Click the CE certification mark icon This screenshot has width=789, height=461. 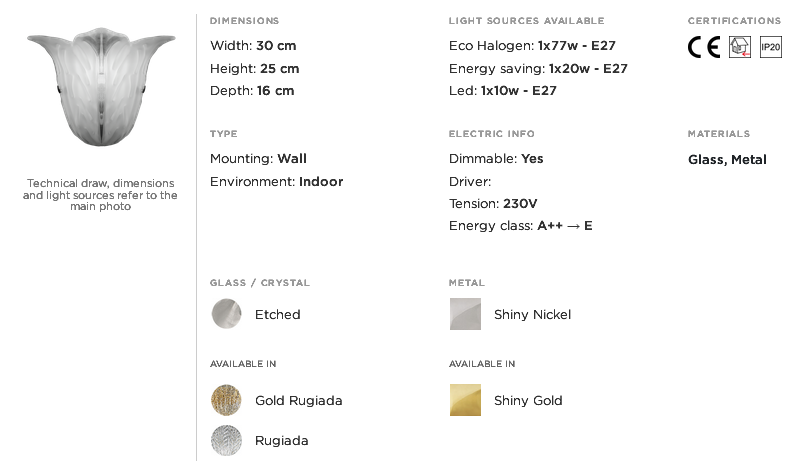(x=704, y=47)
